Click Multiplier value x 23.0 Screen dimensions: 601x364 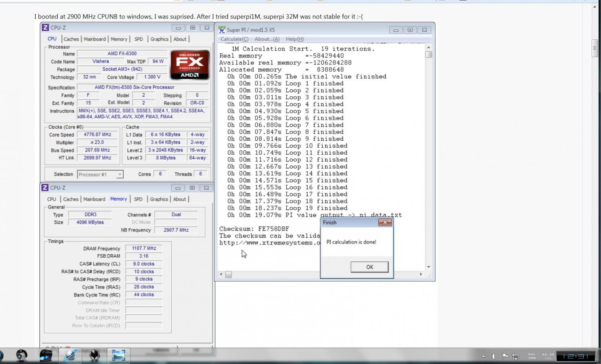(97, 142)
